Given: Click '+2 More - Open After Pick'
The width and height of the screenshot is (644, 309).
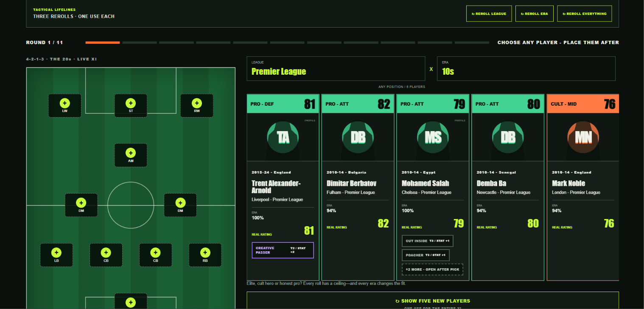Looking at the screenshot, I should [x=432, y=270].
